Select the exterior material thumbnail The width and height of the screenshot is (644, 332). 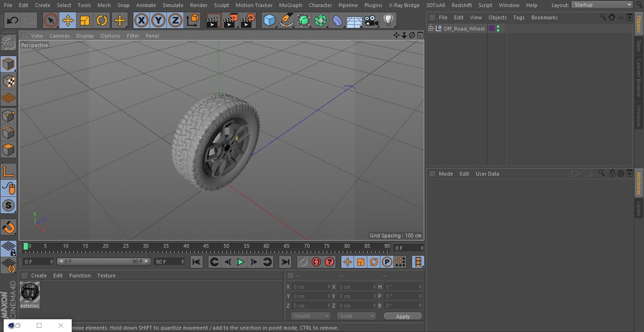pyautogui.click(x=30, y=292)
